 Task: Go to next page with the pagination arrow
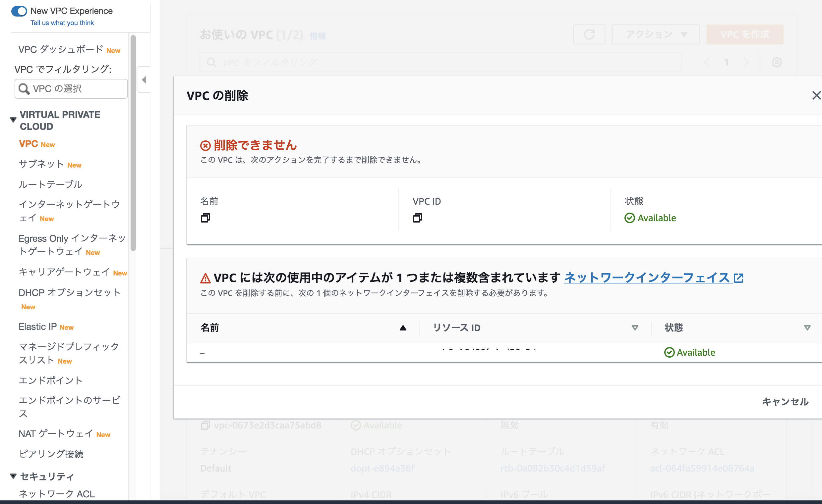(x=747, y=62)
